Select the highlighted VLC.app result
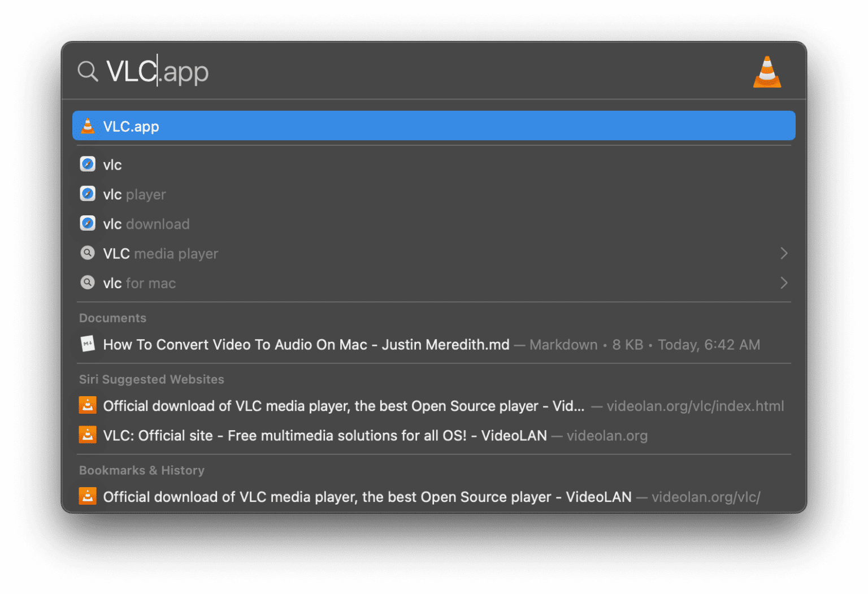This screenshot has height=594, width=868. 130,125
